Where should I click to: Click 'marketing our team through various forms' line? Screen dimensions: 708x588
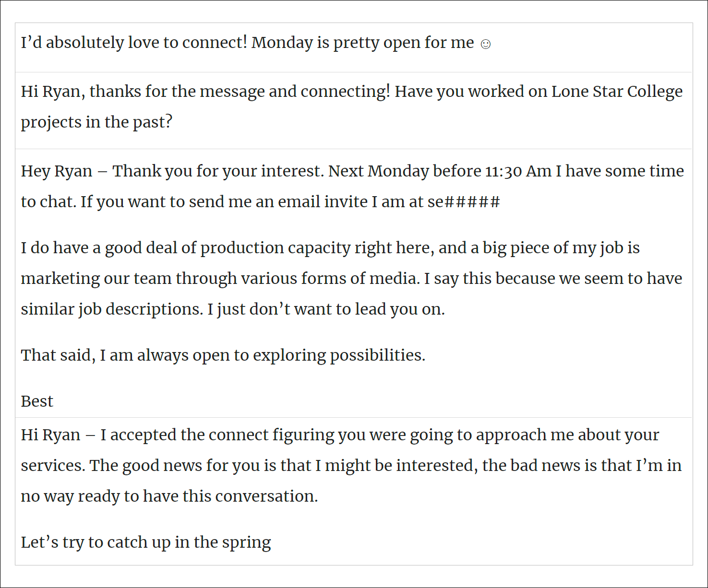[x=352, y=278]
